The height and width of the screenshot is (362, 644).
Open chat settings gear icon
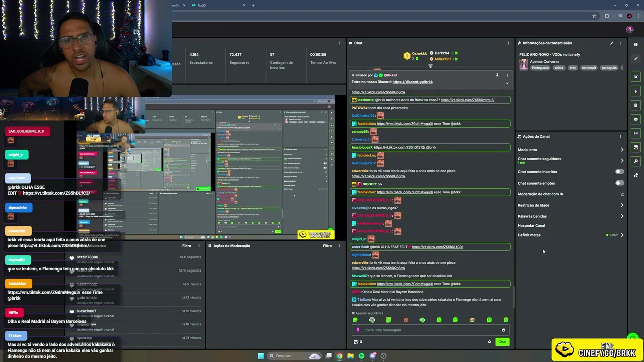click(x=489, y=342)
